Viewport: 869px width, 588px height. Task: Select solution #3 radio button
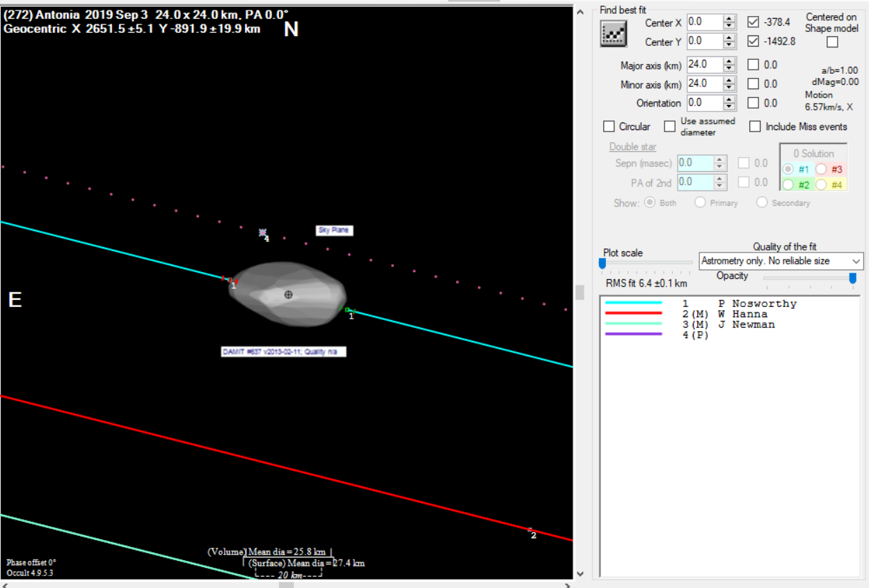point(821,169)
